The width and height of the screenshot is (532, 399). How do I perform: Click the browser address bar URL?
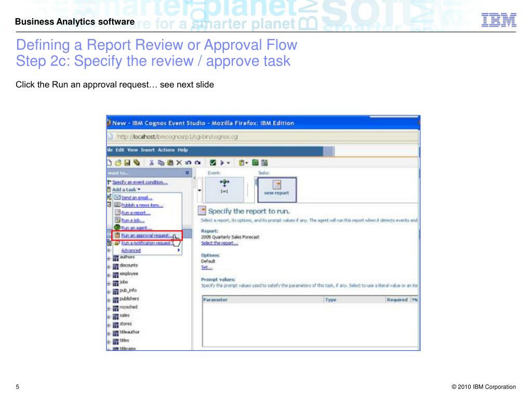(x=178, y=137)
